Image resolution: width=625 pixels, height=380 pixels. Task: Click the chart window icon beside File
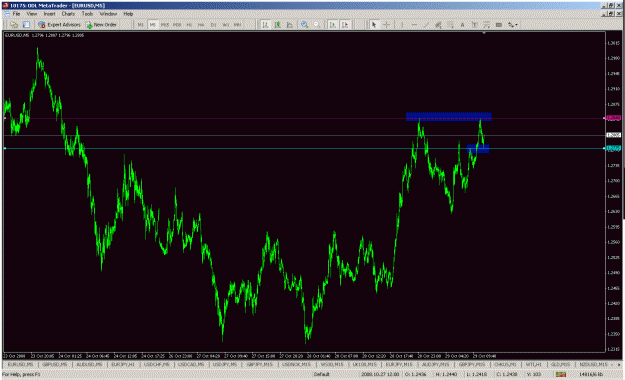7,14
